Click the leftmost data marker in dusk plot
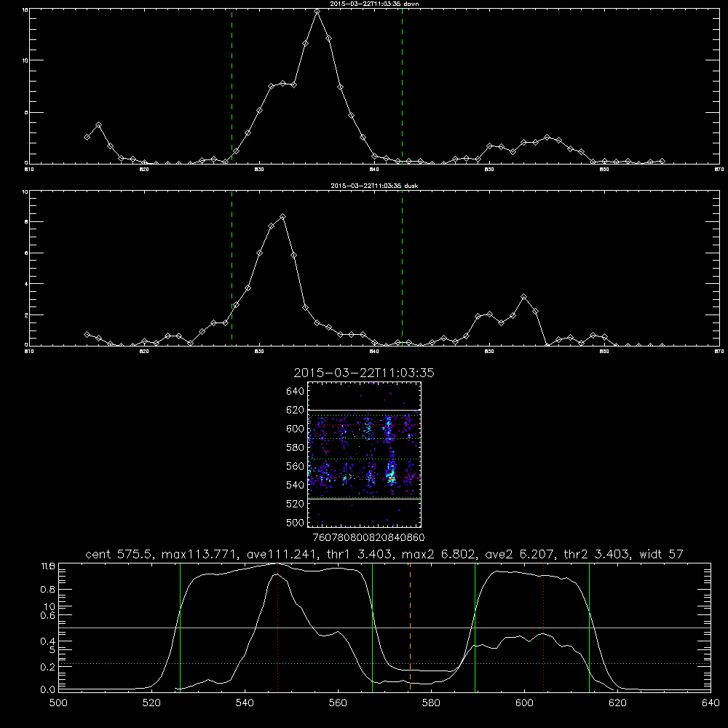Screen dimensions: 728x728 point(87,334)
